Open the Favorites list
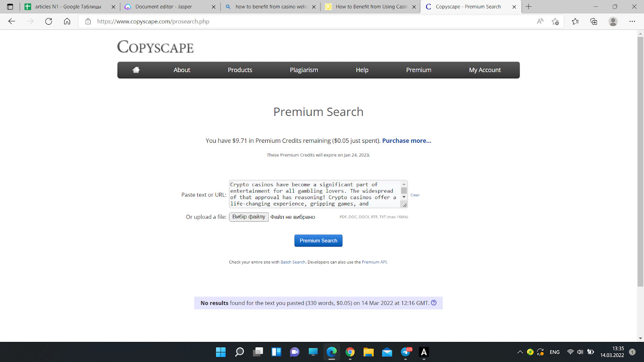This screenshot has height=362, width=644. (575, 21)
